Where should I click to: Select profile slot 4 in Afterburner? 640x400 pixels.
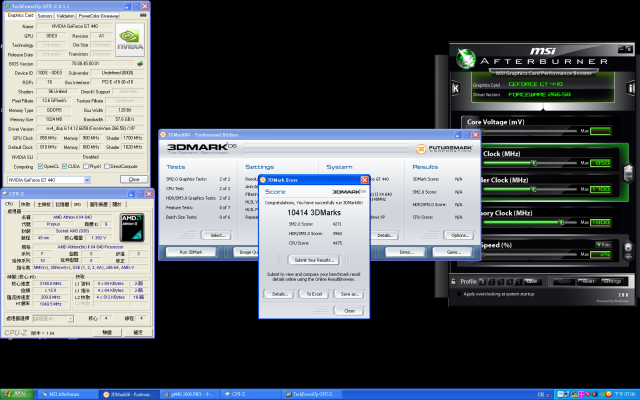(x=509, y=282)
